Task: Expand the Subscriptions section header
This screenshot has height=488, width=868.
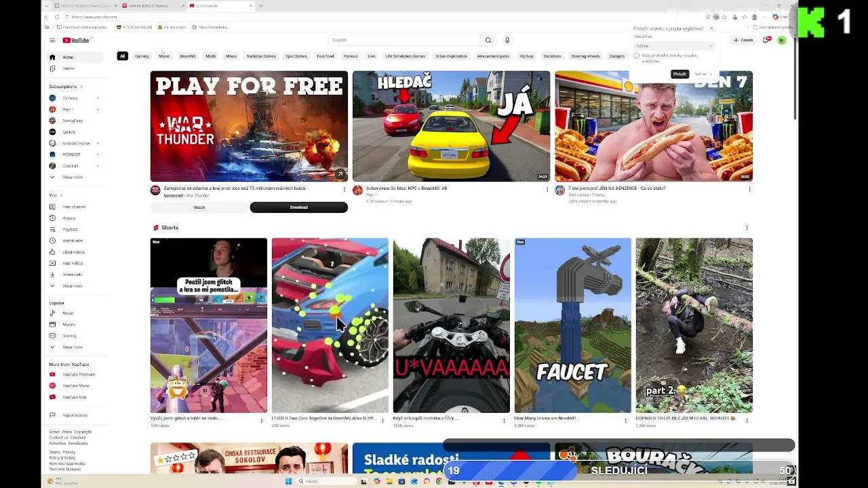Action: click(x=65, y=87)
